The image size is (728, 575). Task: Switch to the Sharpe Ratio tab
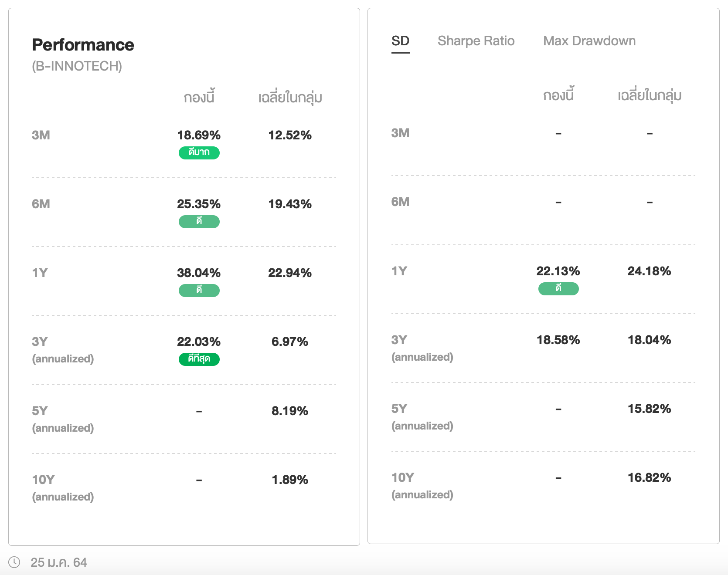pos(476,41)
